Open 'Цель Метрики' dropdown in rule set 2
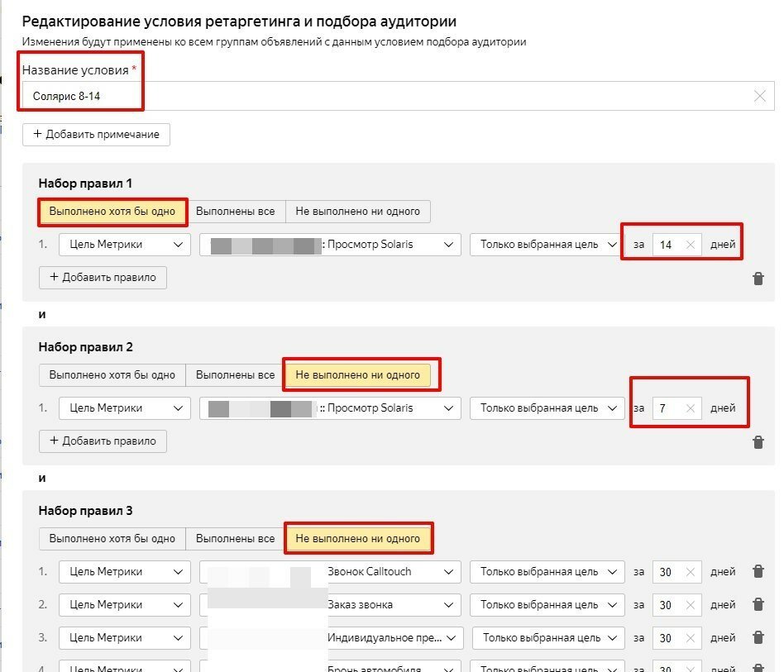This screenshot has width=784, height=672. point(125,408)
